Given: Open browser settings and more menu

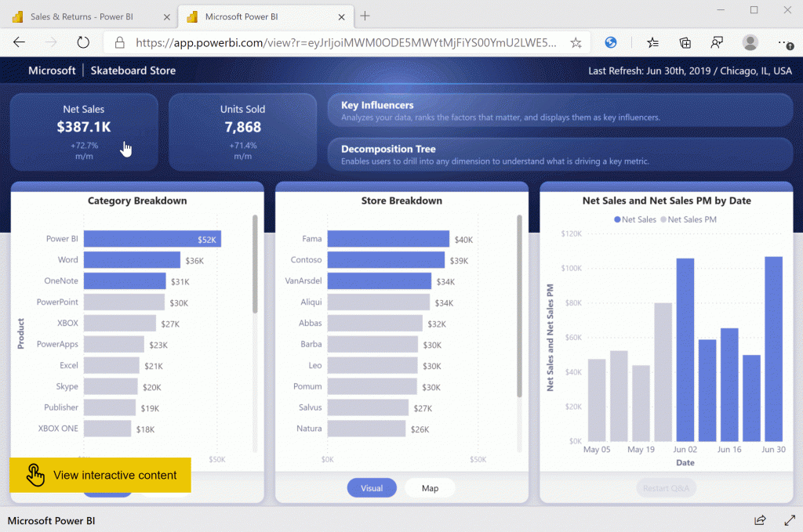Looking at the screenshot, I should pos(785,43).
